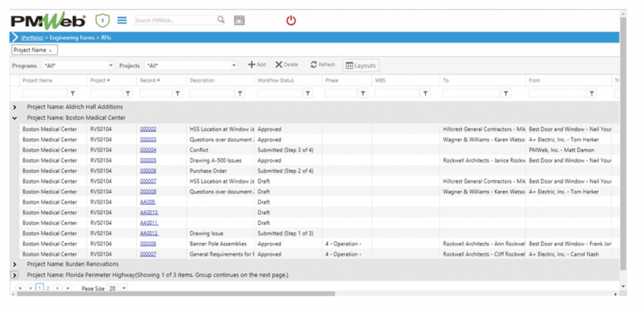Expand the Aldrich Hall Additions group
The image size is (644, 309).
coord(15,107)
